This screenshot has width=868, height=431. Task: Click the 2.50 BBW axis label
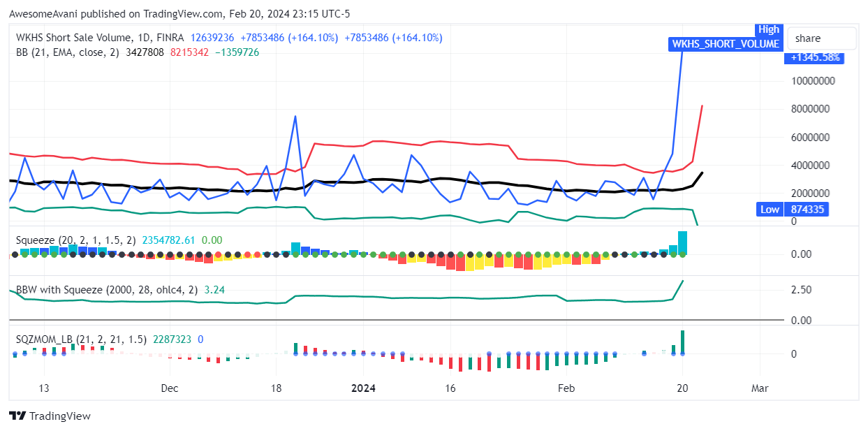[x=801, y=290]
